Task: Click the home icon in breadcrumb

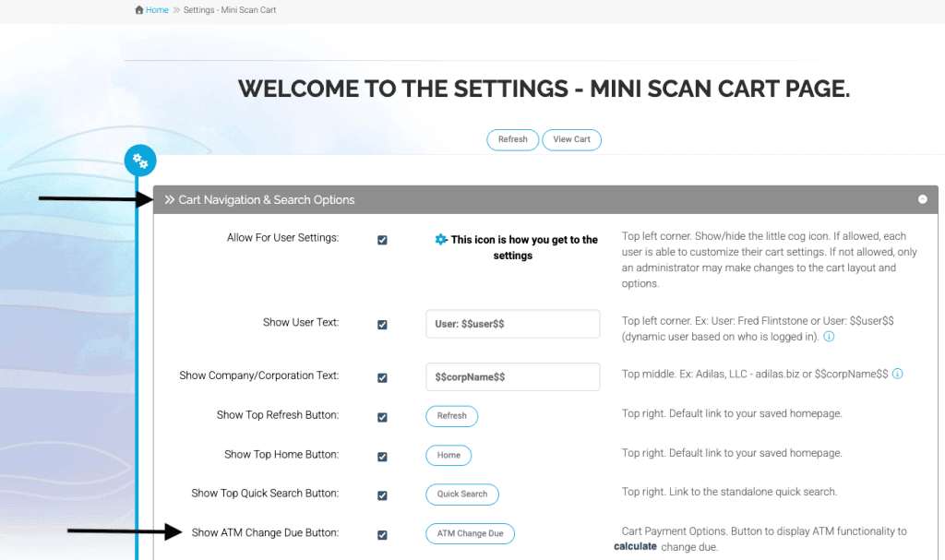Action: pyautogui.click(x=139, y=10)
